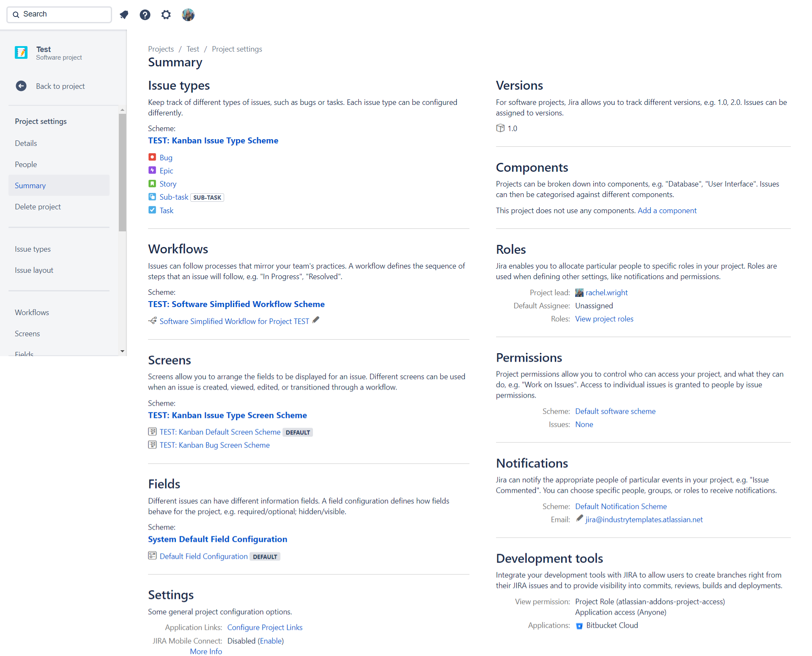The image size is (812, 656).
Task: Click the Default Field Configuration icon
Action: [x=152, y=556]
